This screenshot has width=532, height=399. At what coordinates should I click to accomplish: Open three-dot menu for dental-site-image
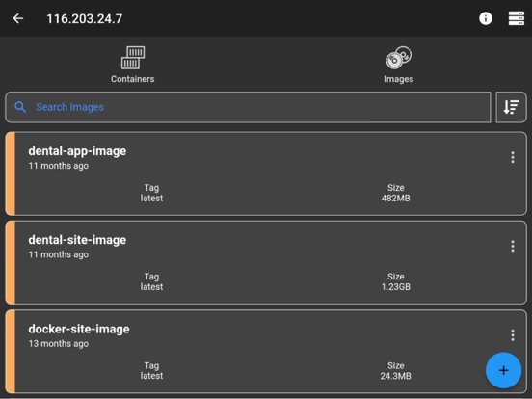coord(513,247)
